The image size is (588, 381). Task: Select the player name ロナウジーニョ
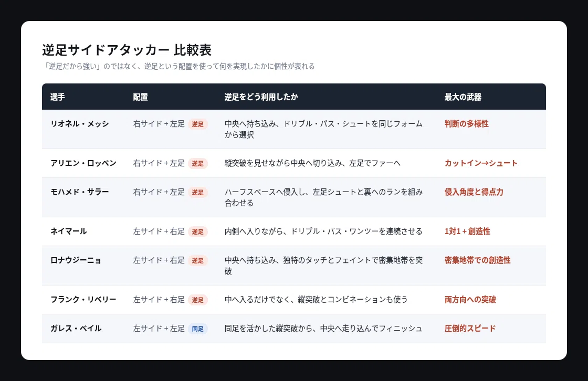[x=76, y=260]
